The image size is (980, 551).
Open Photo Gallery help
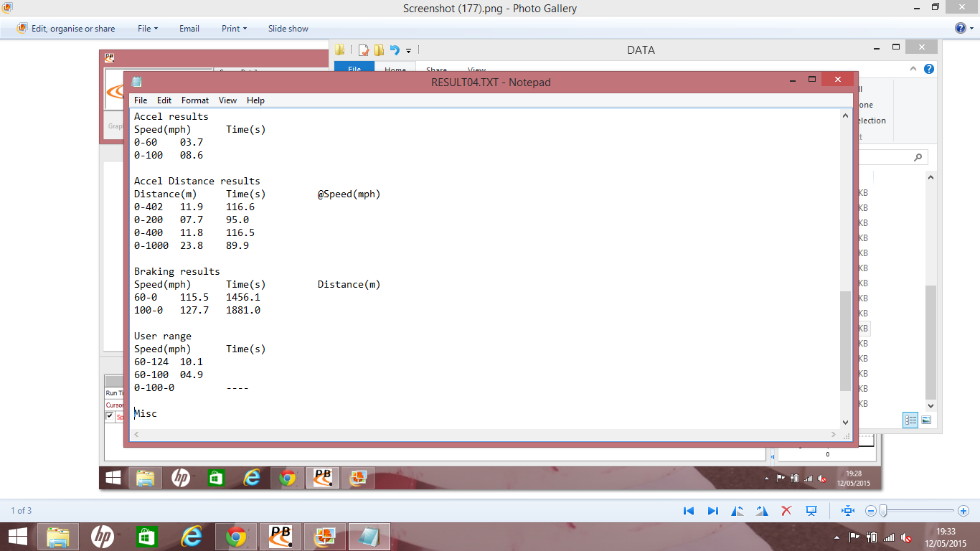(x=961, y=29)
